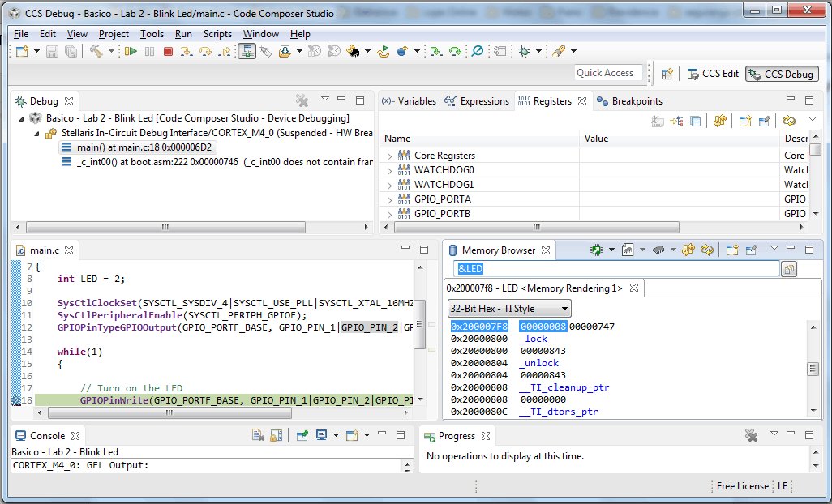Click the New toolbar icon
This screenshot has height=504, width=832.
22,51
